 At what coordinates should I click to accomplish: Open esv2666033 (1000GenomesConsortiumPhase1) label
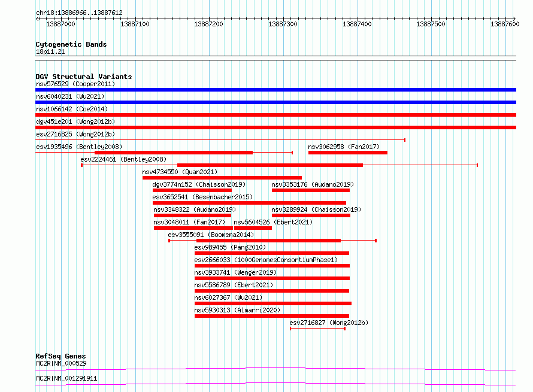(266, 260)
